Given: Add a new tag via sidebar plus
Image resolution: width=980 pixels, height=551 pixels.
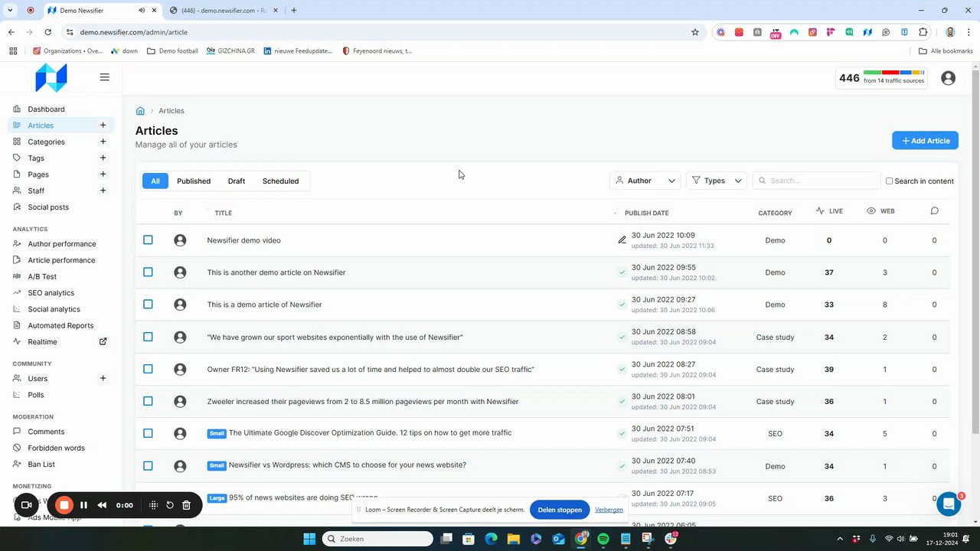Looking at the screenshot, I should click(103, 158).
